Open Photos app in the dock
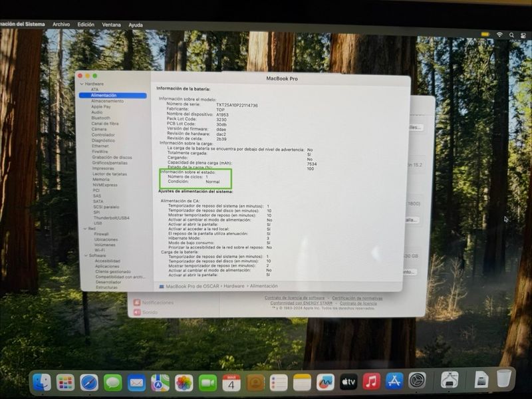Viewport: 532px width, 399px height. (x=184, y=383)
